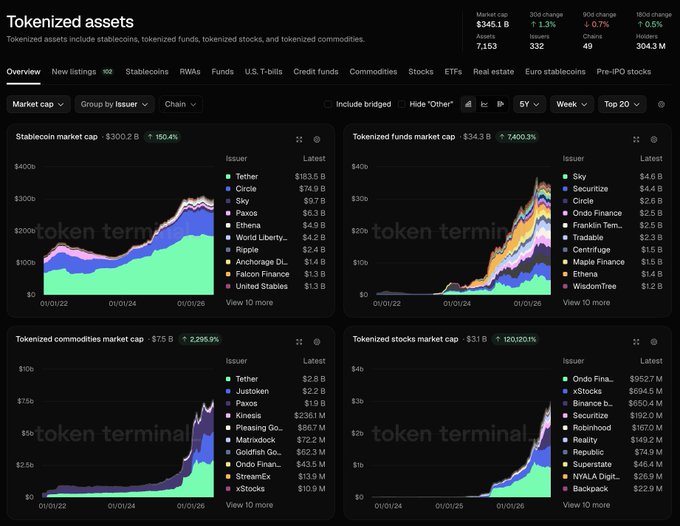Select Robinhood row in Tokenized stocks legend
Screen dimensions: 680x526
[x=612, y=428]
